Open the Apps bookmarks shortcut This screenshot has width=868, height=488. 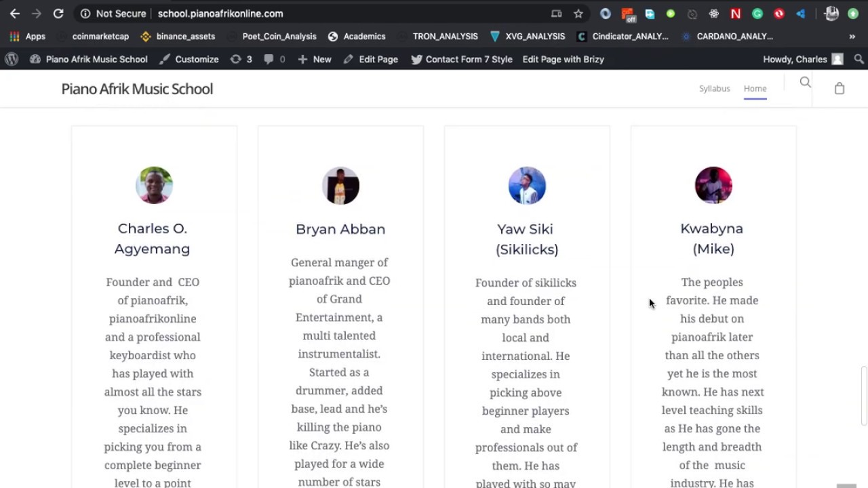tap(28, 37)
